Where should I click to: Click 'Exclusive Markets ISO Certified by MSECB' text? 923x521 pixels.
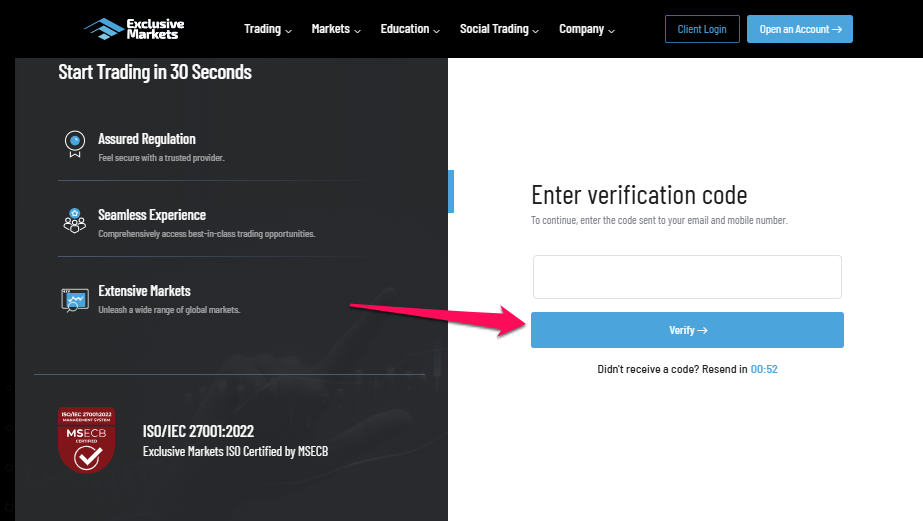(x=235, y=452)
